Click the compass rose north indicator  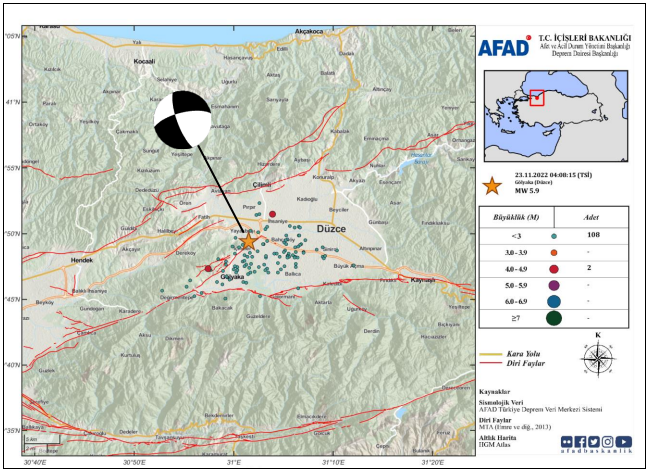click(597, 357)
